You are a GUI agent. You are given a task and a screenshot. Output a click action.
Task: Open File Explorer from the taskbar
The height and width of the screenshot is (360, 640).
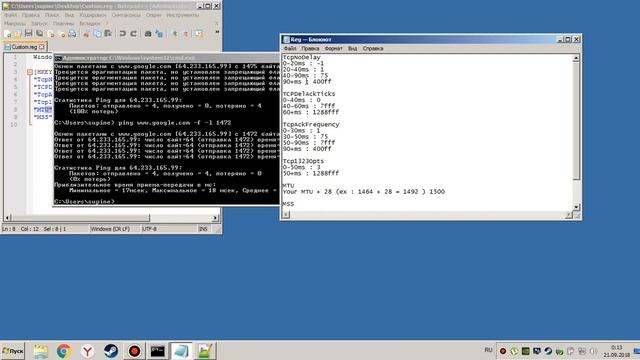coord(40,351)
